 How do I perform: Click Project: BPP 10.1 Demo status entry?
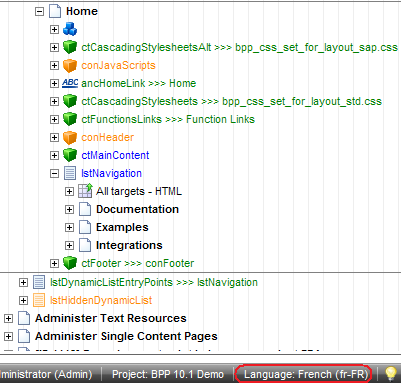tap(168, 374)
